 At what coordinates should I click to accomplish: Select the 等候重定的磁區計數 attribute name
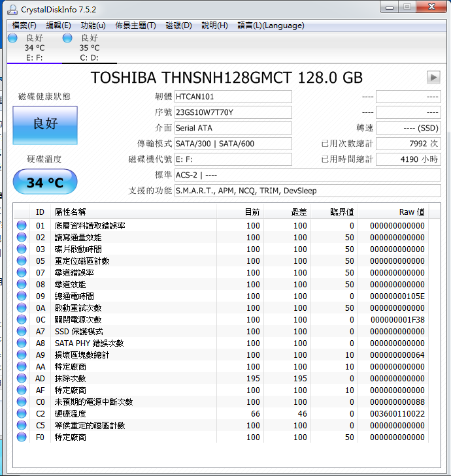tap(90, 425)
